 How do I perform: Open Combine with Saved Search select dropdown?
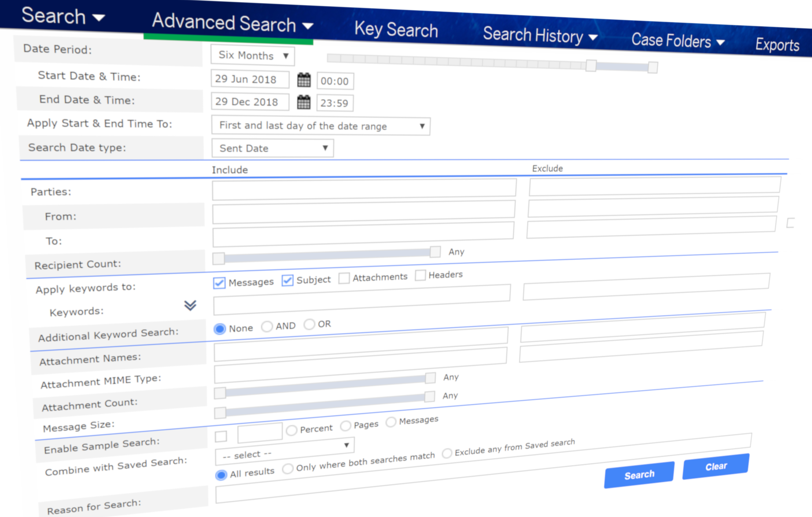(284, 452)
